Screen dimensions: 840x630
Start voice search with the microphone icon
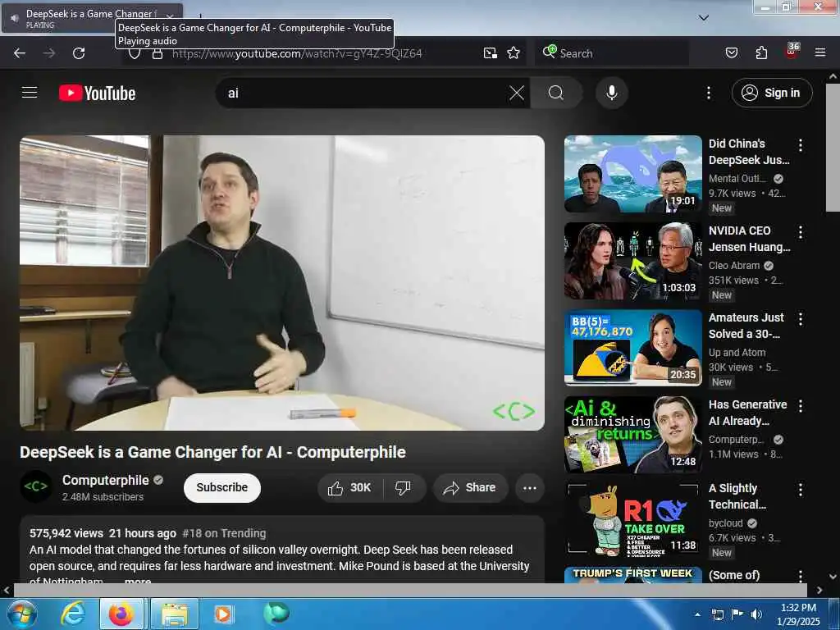pyautogui.click(x=611, y=93)
